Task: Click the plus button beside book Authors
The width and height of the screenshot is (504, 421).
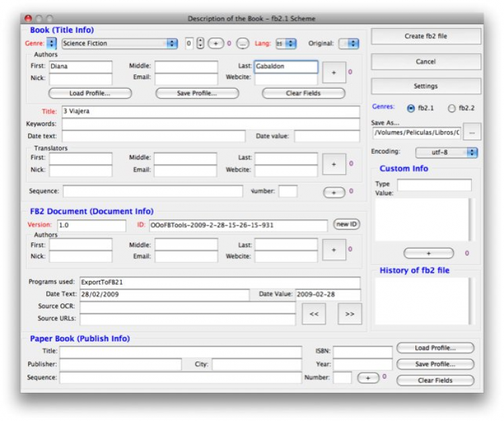Action: 333,72
